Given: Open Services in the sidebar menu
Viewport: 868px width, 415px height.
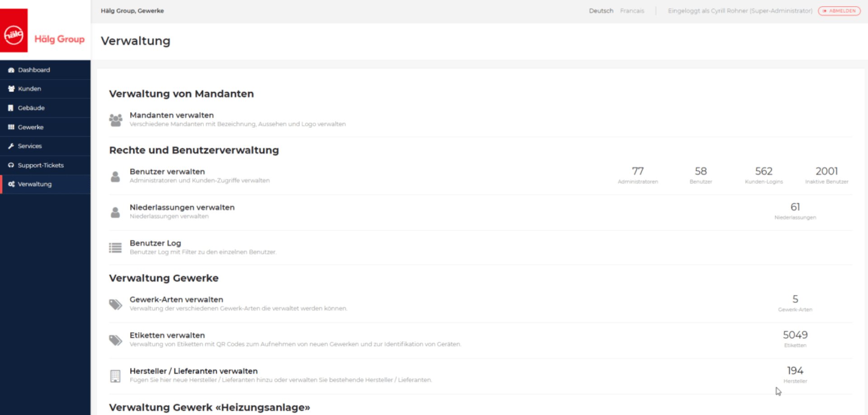Looking at the screenshot, I should (x=45, y=146).
